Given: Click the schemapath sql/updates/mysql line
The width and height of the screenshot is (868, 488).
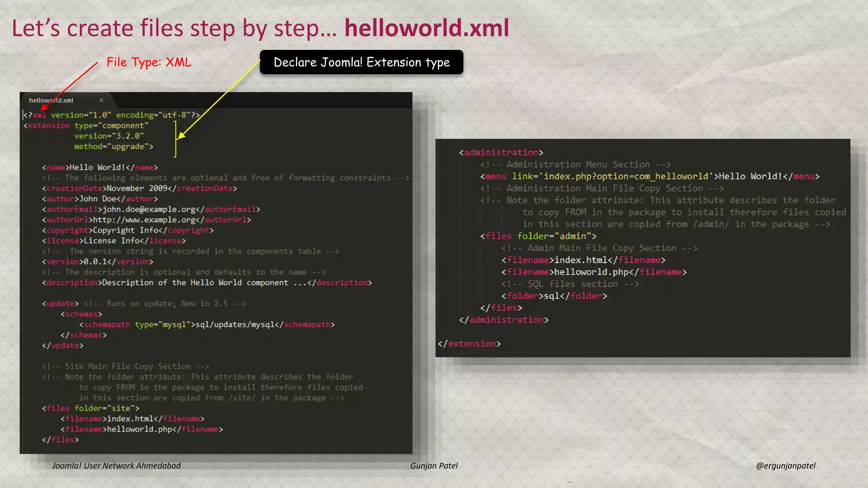Looking at the screenshot, I should point(207,324).
